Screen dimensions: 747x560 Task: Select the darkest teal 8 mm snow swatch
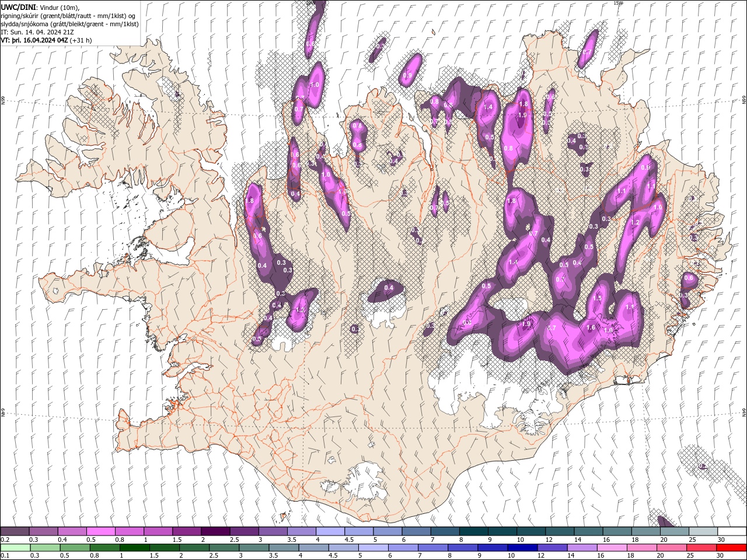pos(473,531)
